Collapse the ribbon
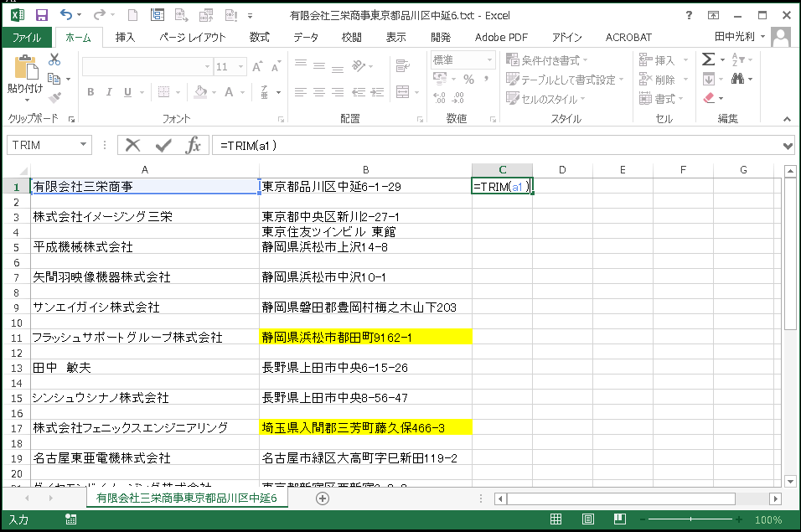 click(787, 119)
